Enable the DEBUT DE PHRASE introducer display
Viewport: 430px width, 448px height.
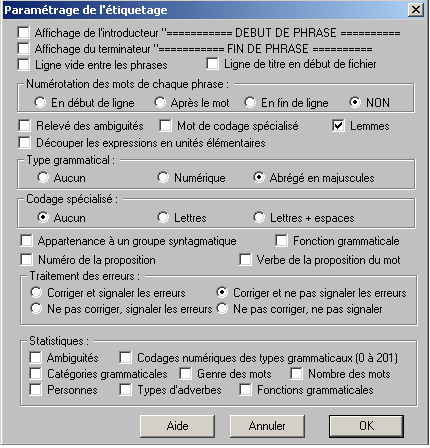point(24,33)
